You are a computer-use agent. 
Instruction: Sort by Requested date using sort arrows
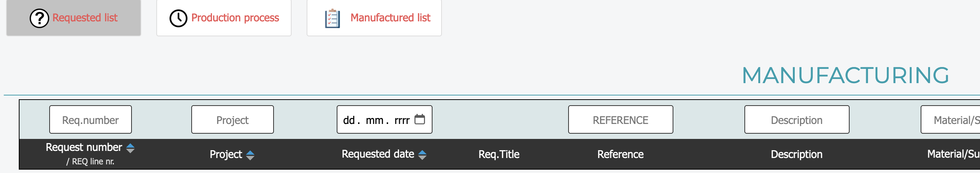[x=422, y=155]
